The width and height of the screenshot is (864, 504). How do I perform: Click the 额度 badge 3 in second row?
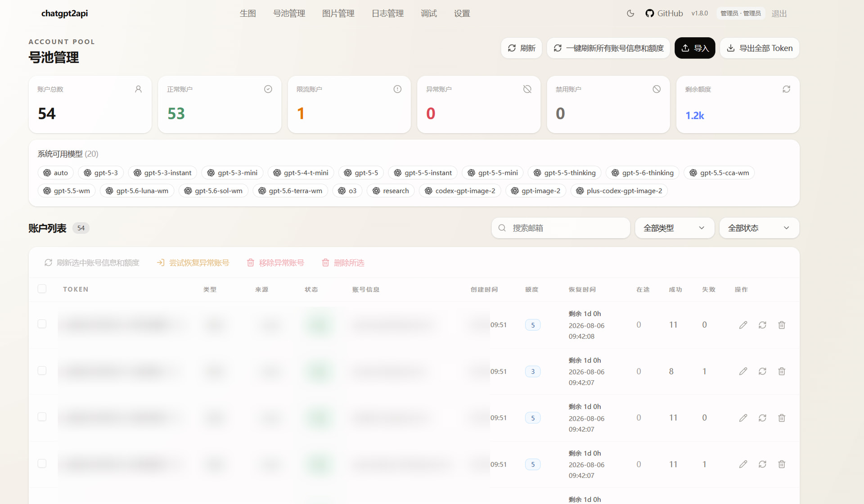click(533, 371)
